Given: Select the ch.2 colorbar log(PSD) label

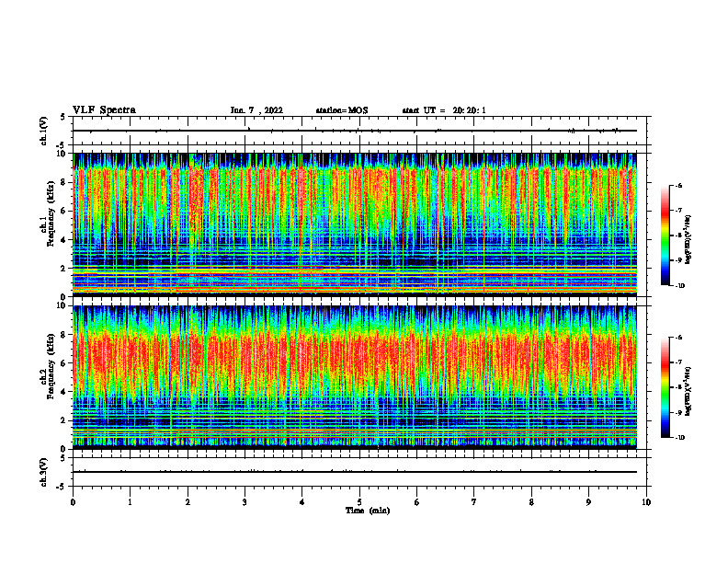Looking at the screenshot, I should [688, 391].
